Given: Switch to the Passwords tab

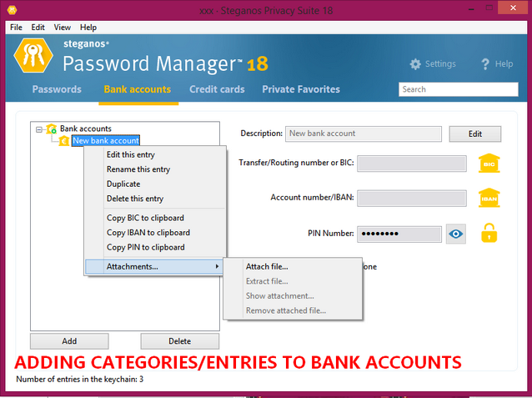Looking at the screenshot, I should coord(57,89).
